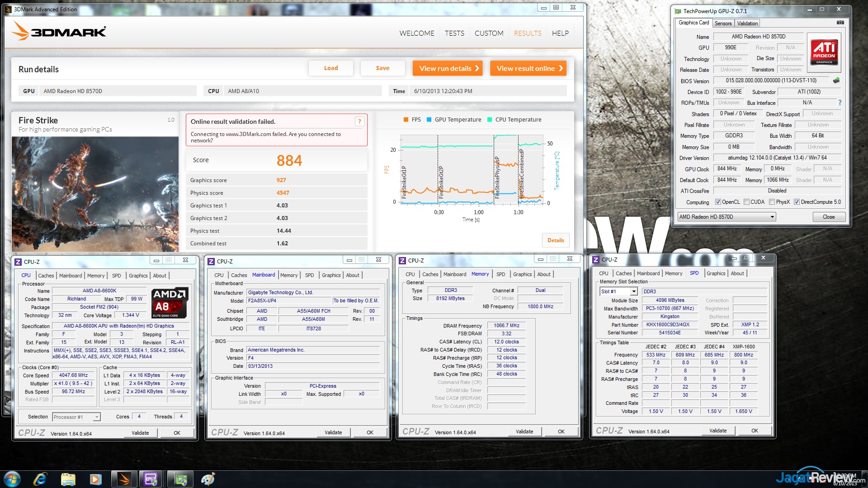Click the BIOS save chip icon
The height and width of the screenshot is (488, 868).
click(x=836, y=80)
